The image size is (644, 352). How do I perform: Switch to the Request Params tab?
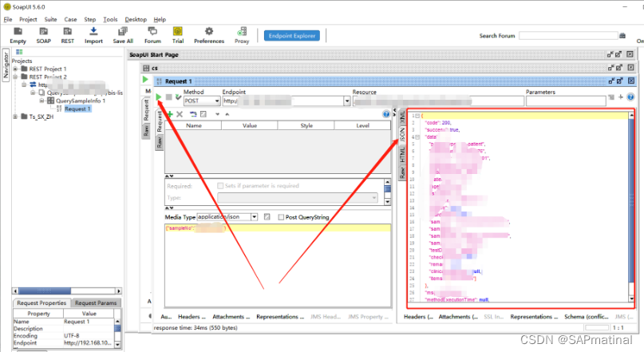tap(96, 303)
